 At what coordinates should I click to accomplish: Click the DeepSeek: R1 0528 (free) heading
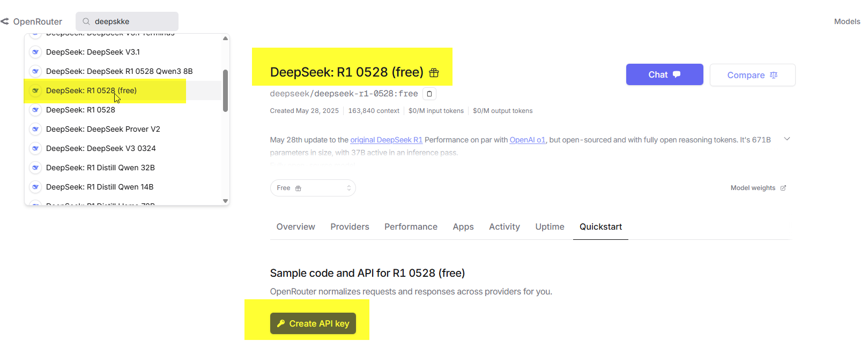coord(347,72)
